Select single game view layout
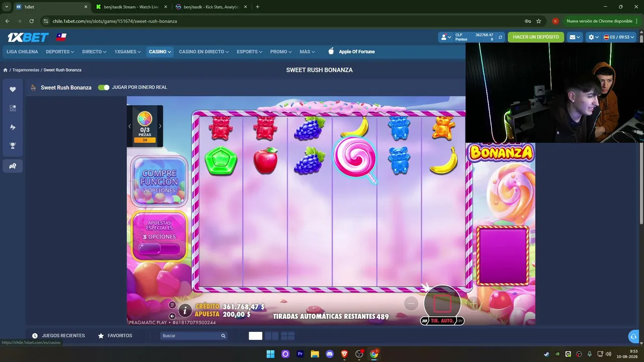 coord(256,336)
